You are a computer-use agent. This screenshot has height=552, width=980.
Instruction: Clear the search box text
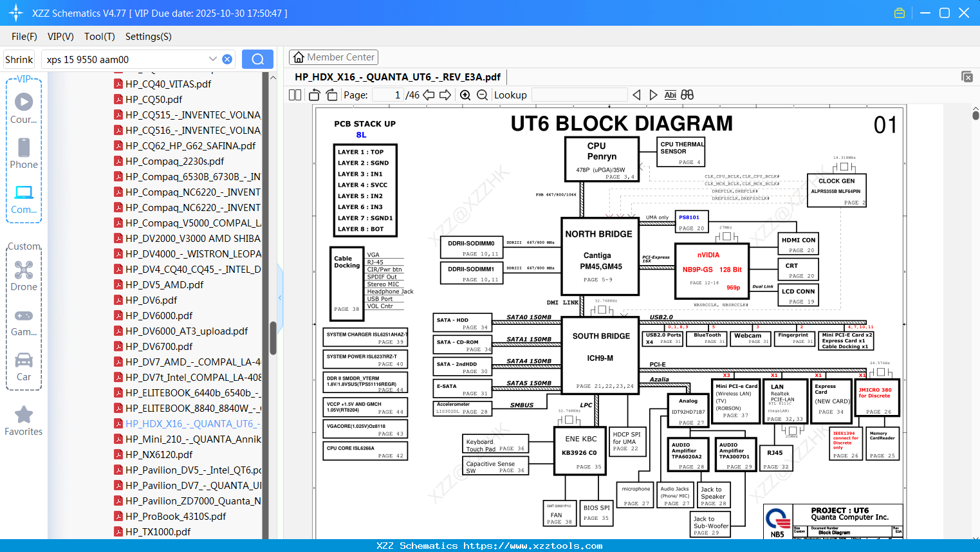(227, 59)
